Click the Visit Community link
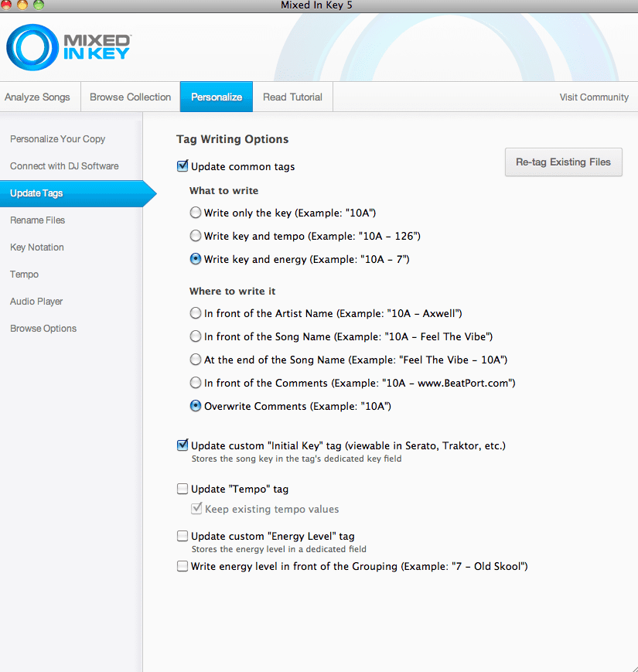This screenshot has height=672, width=638. coord(593,97)
